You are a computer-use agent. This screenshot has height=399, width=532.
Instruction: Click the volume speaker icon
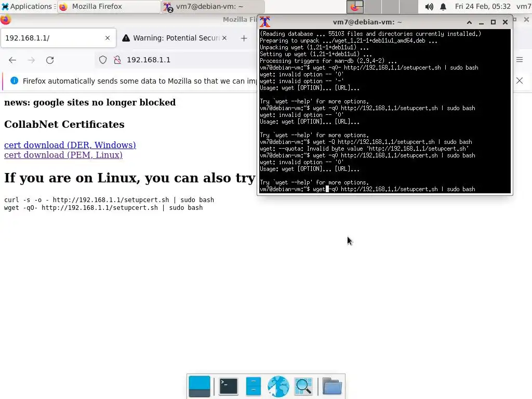pos(429,6)
